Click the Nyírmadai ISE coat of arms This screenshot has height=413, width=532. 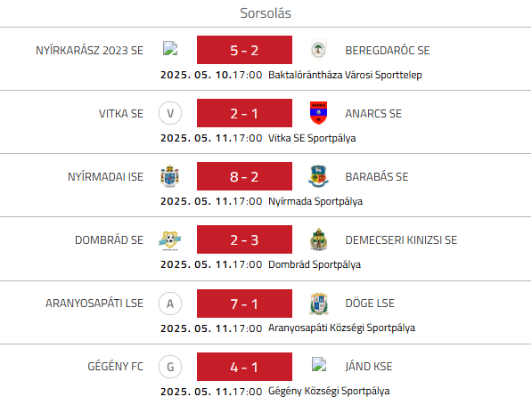(x=169, y=176)
